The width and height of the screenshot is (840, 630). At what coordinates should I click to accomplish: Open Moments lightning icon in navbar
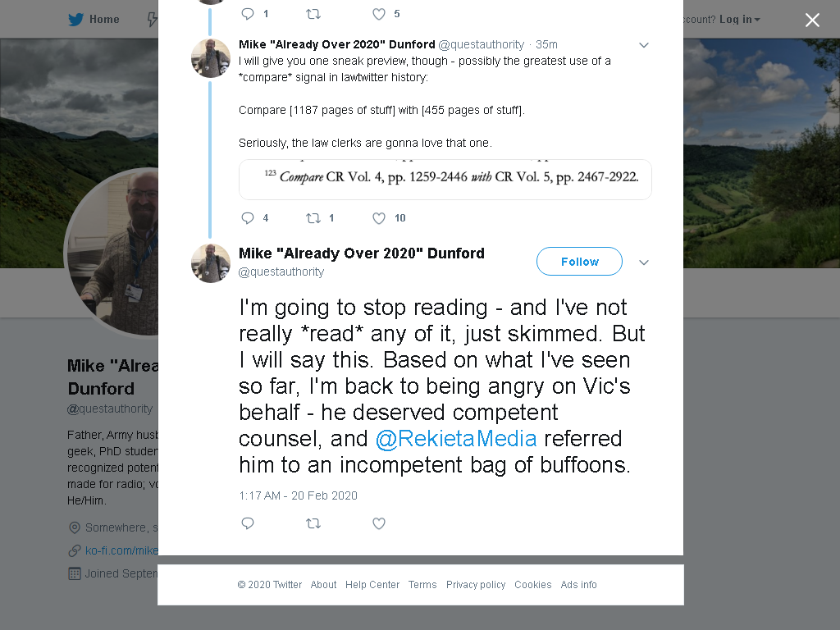(153, 20)
